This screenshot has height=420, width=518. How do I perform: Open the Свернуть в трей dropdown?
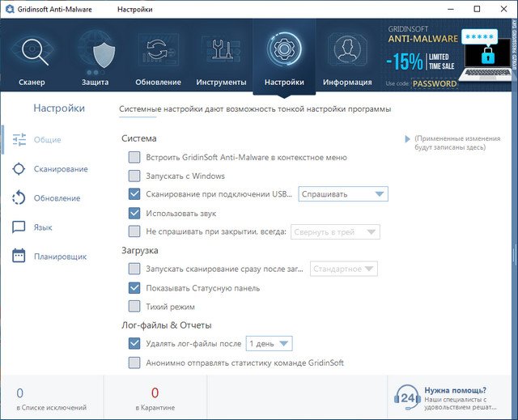pyautogui.click(x=335, y=231)
